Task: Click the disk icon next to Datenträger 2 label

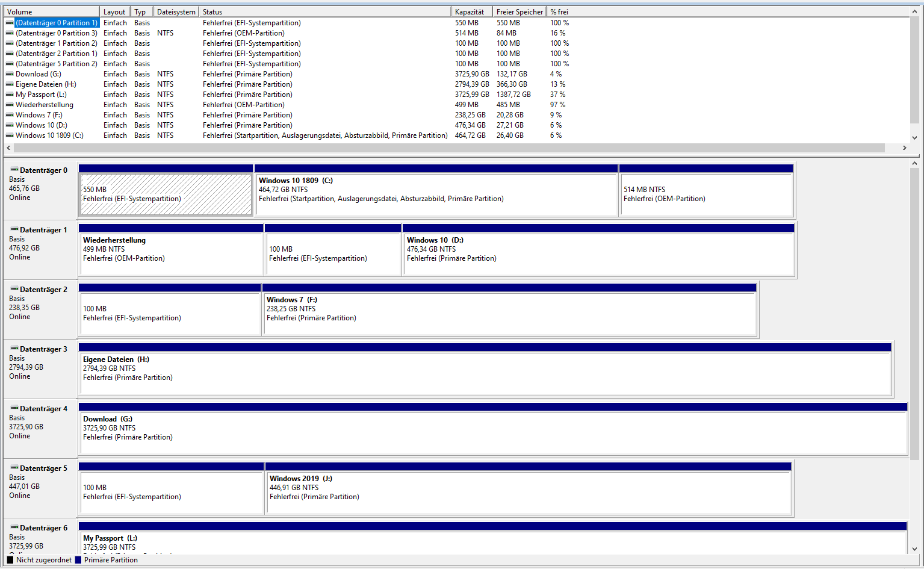Action: 14,289
